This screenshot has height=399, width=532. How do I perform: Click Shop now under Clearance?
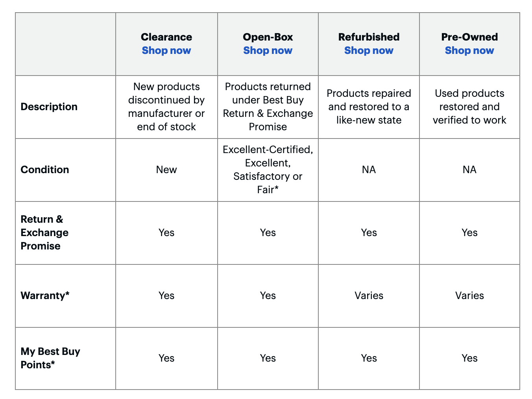(166, 51)
